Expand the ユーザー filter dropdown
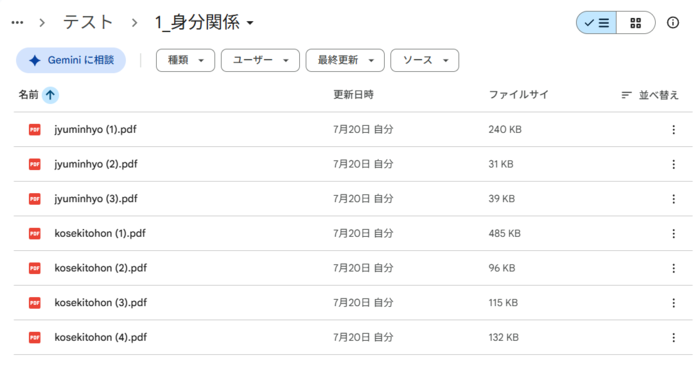This screenshot has width=700, height=378. coord(260,60)
